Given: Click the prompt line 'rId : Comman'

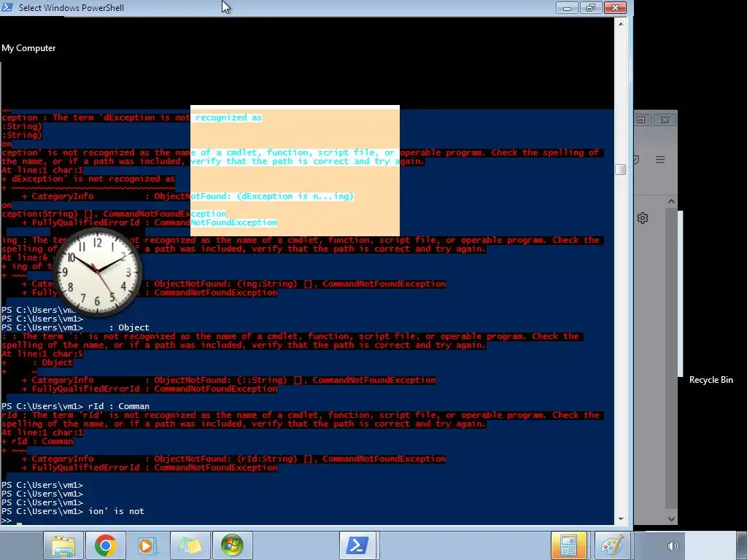Looking at the screenshot, I should point(75,406).
